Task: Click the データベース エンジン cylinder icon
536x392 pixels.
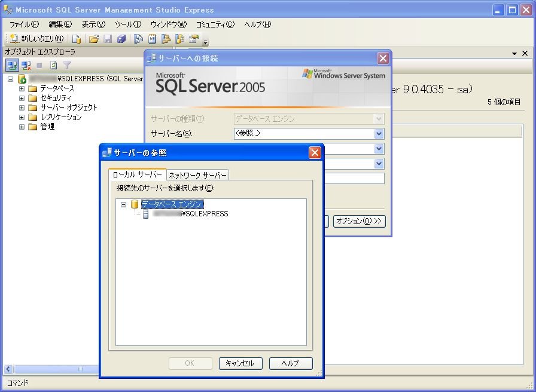Action: tap(135, 204)
